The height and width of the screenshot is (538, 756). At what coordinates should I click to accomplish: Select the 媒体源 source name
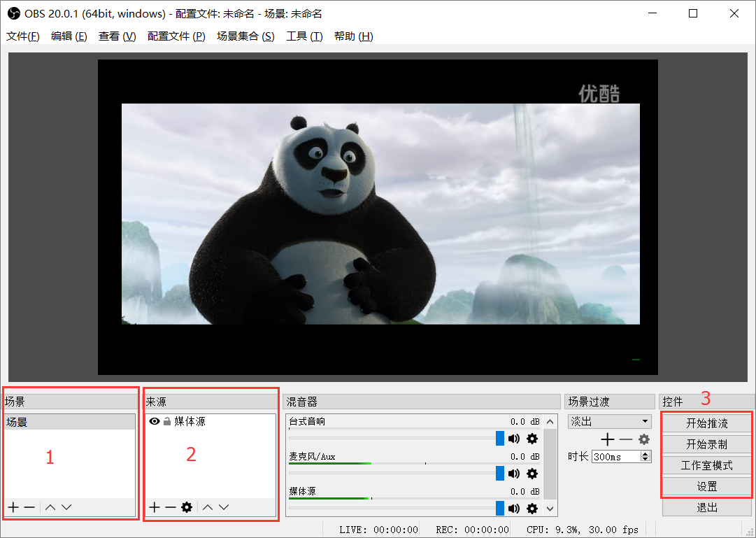point(190,421)
